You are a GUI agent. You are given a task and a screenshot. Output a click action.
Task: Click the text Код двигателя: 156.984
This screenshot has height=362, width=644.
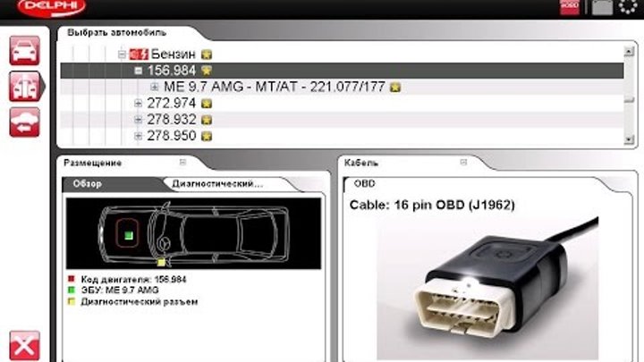click(x=133, y=280)
